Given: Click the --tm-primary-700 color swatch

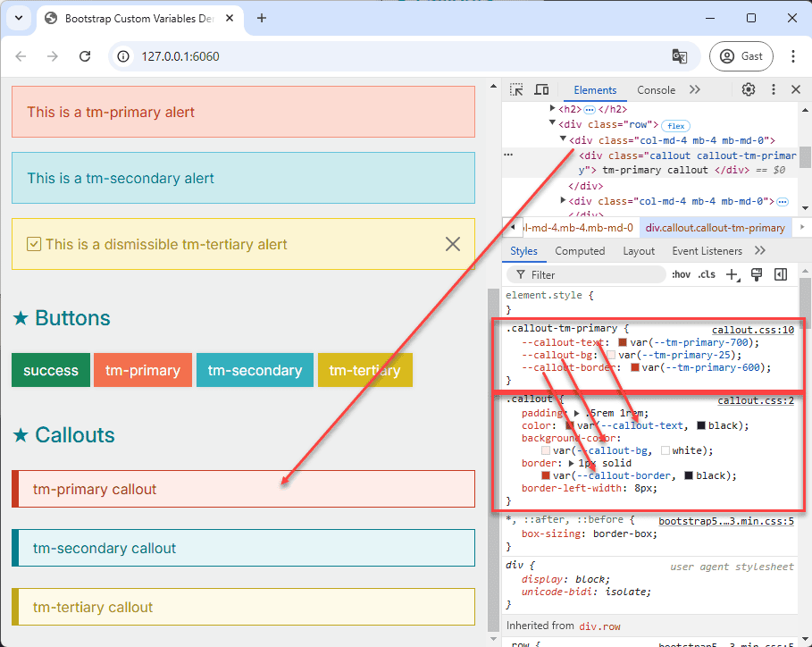Looking at the screenshot, I should point(623,342).
